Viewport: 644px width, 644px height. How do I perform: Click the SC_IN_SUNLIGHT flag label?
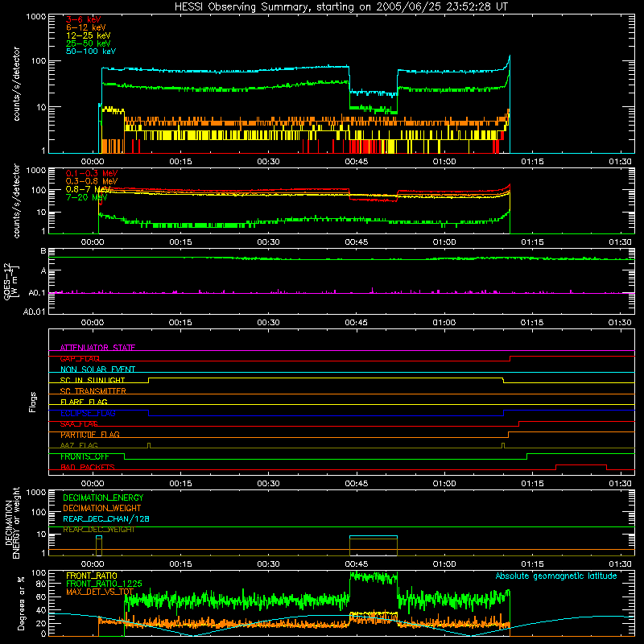point(93,380)
